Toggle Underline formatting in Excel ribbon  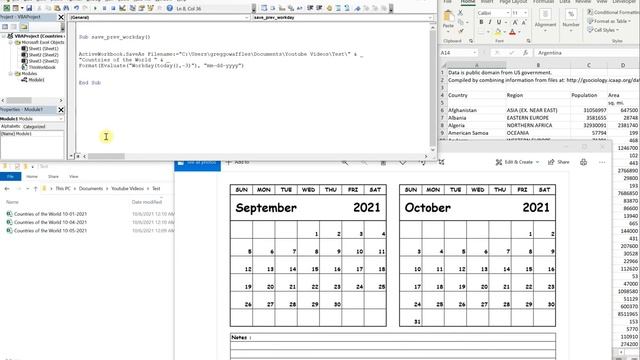(499, 22)
